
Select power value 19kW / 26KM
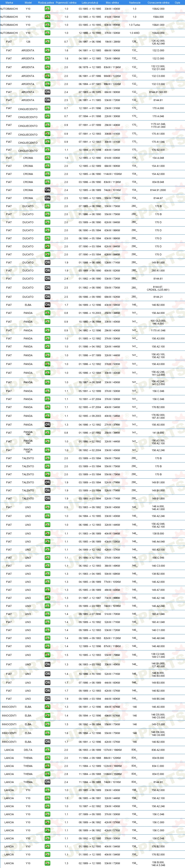(112, 42)
